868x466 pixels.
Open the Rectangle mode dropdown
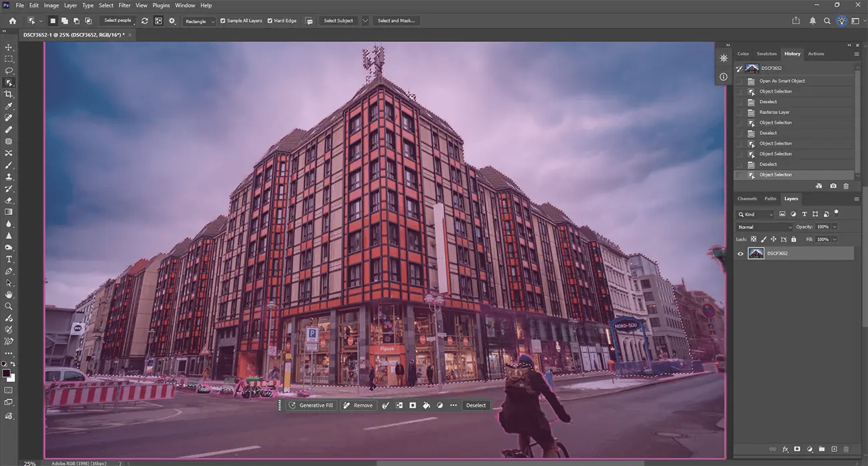(x=199, y=21)
